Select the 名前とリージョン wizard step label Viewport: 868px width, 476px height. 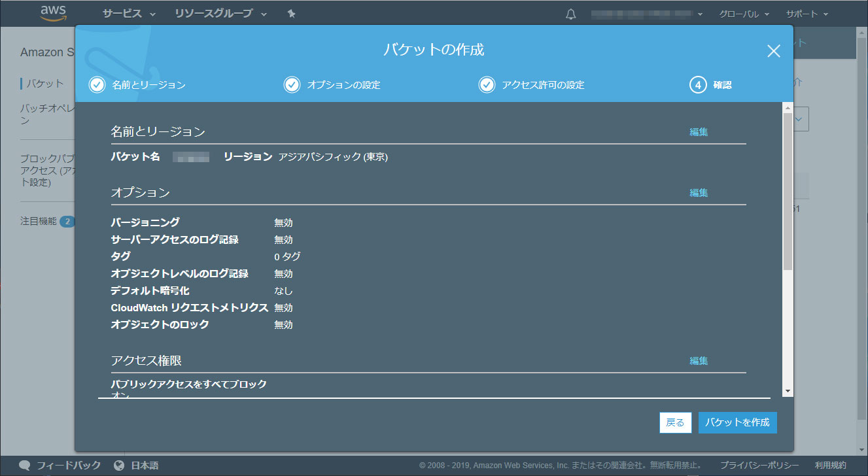148,85
